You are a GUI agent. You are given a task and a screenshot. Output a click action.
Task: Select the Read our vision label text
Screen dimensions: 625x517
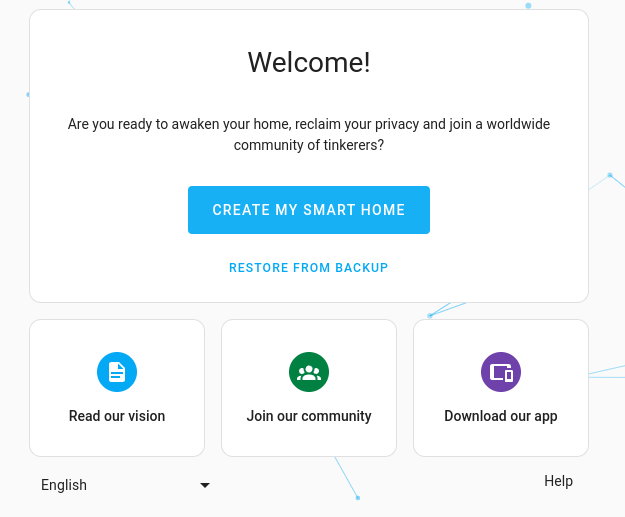pyautogui.click(x=117, y=416)
